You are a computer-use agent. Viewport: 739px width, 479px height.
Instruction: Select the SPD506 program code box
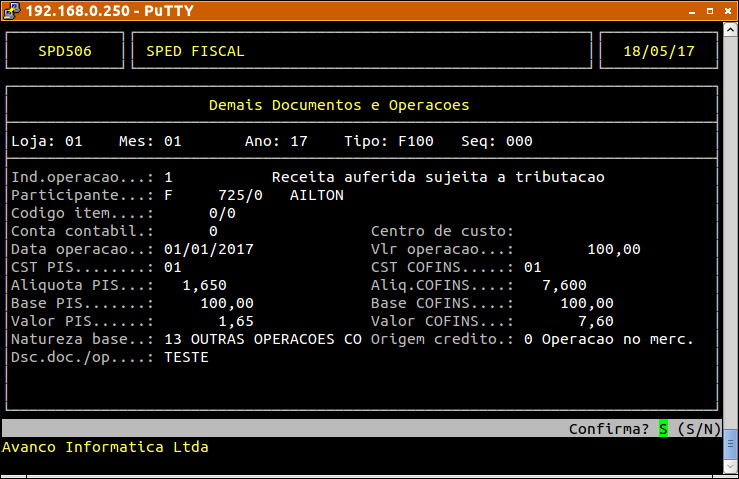pos(65,51)
